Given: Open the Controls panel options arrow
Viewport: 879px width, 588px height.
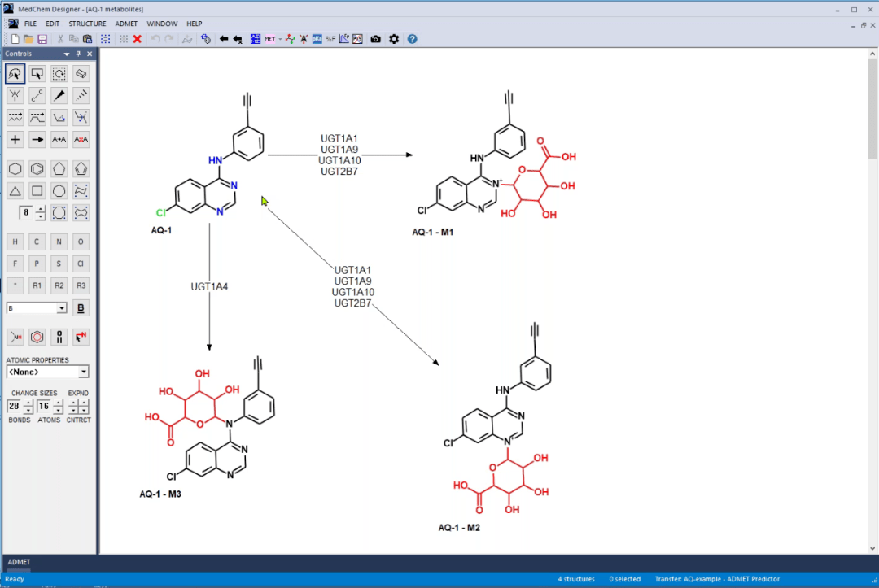Looking at the screenshot, I should click(x=67, y=54).
